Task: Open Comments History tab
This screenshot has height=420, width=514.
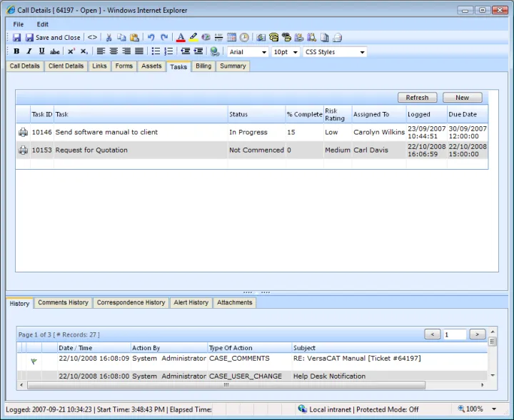Action: coord(64,302)
